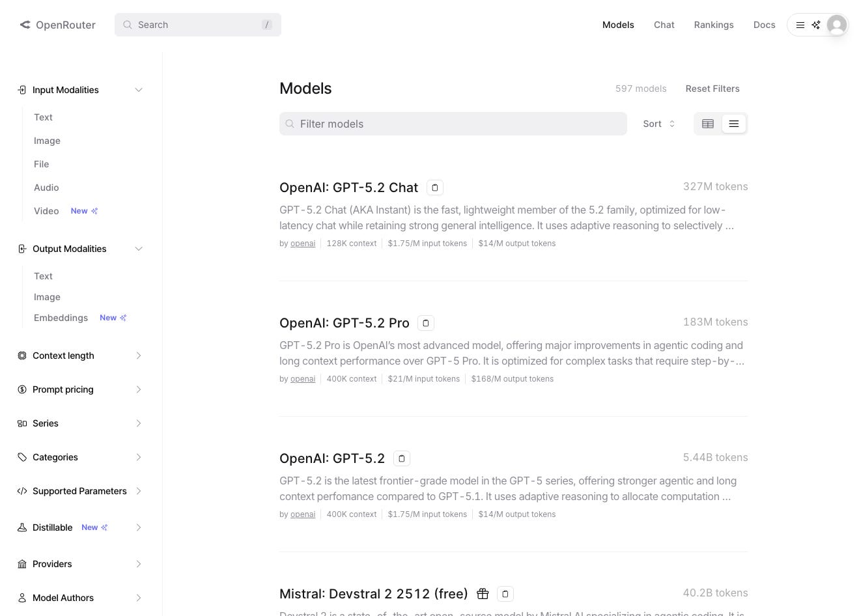
Task: Collapse the Input Modalities section chevron
Action: tap(139, 90)
